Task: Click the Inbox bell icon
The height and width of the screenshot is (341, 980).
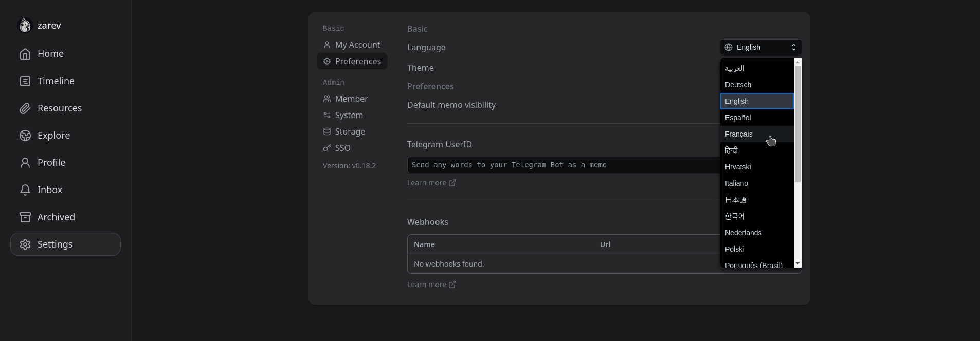Action: [25, 190]
